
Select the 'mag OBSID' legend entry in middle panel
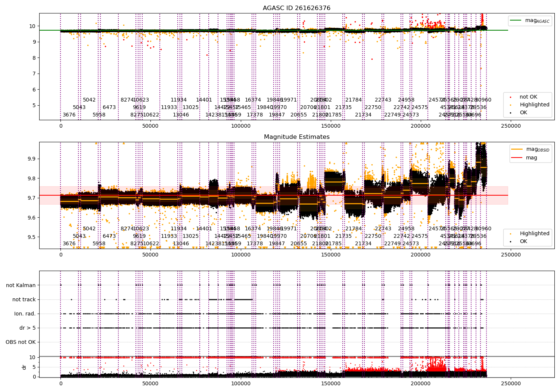[x=531, y=149]
